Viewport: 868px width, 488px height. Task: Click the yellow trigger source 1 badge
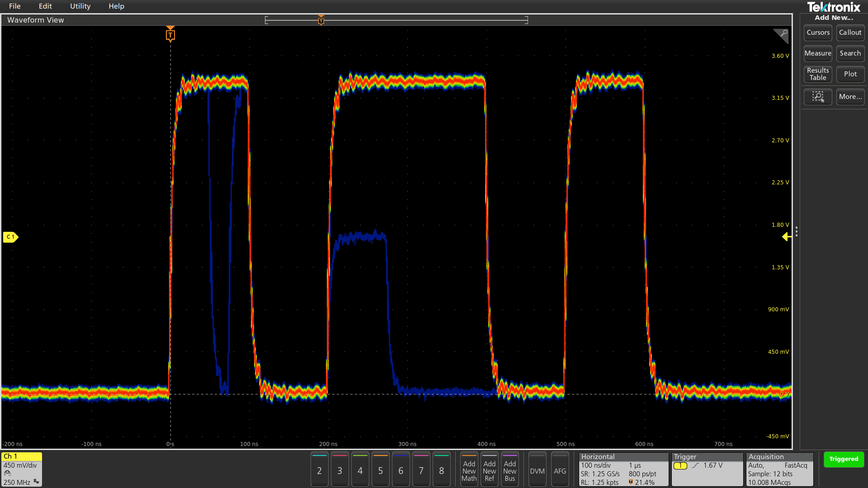(680, 465)
